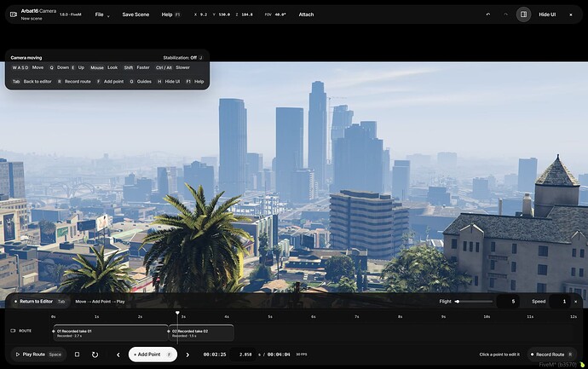Close the camera tool with top-right X
Image resolution: width=588 pixels, height=369 pixels.
tap(571, 14)
